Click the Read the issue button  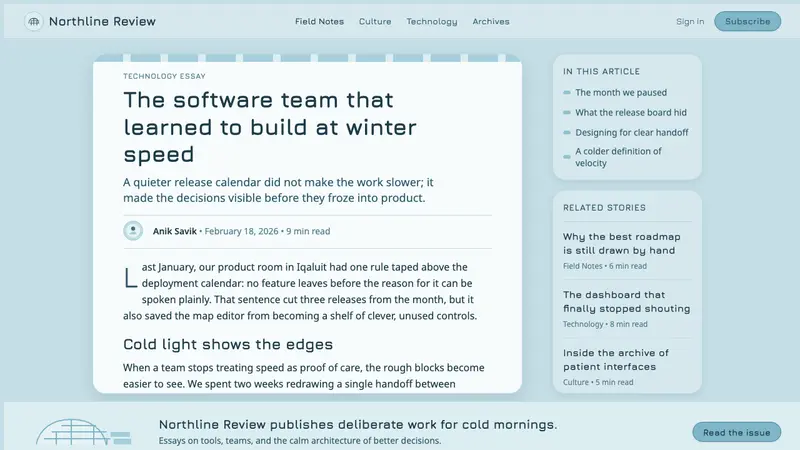(737, 432)
